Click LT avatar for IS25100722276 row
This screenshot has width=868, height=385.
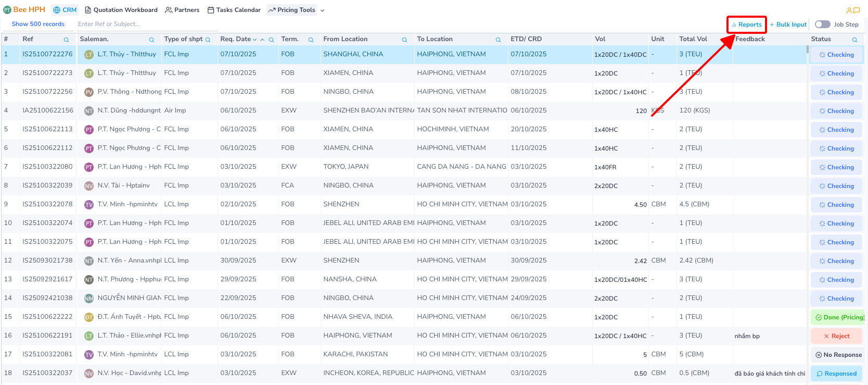click(89, 55)
